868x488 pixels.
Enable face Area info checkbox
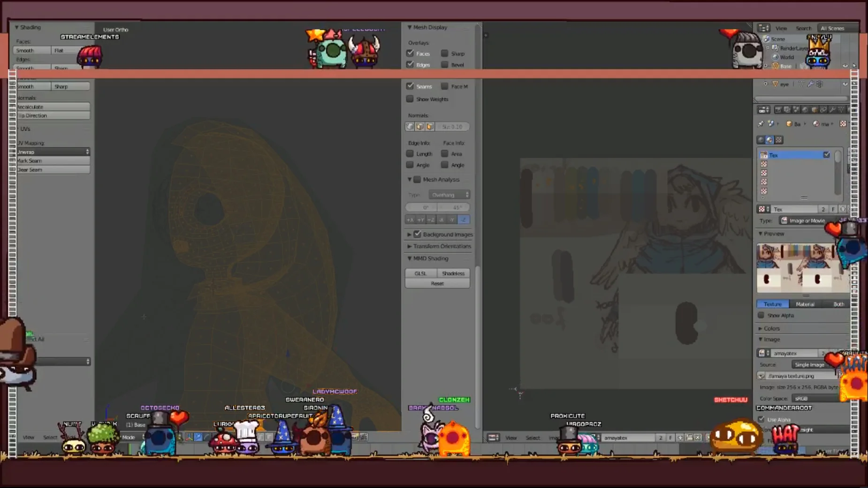444,153
